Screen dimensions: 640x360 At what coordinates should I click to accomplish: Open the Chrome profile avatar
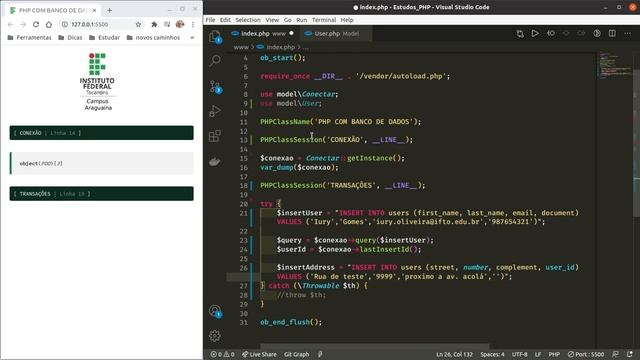[x=180, y=24]
